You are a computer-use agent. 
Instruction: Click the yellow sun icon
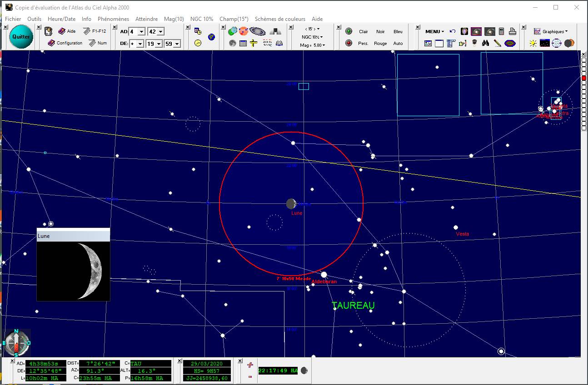point(533,43)
